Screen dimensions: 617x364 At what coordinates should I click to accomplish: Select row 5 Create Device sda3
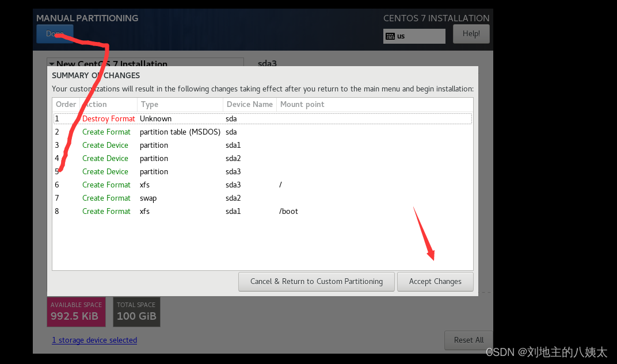pos(262,172)
